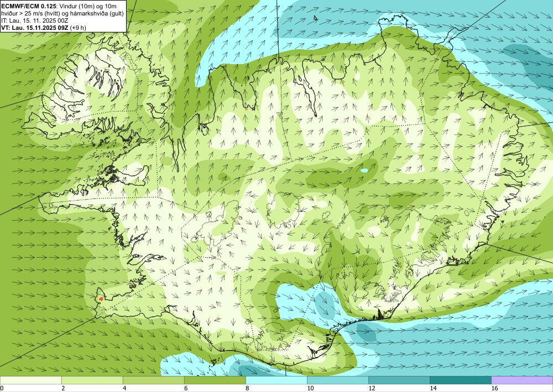This screenshot has width=553, height=392.
Task: Click the small cyan spot in the central highlands
Action: tap(364, 171)
